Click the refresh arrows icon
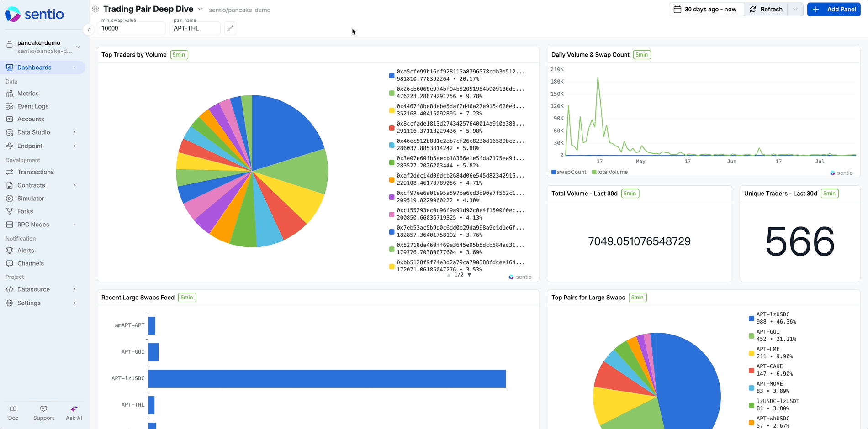Image resolution: width=868 pixels, height=429 pixels. 753,9
